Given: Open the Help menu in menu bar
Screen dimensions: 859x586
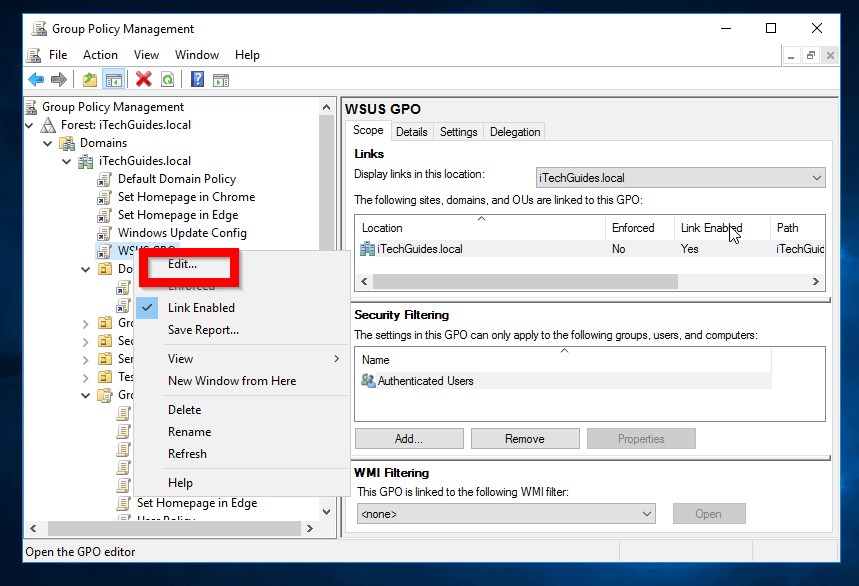Looking at the screenshot, I should click(247, 55).
